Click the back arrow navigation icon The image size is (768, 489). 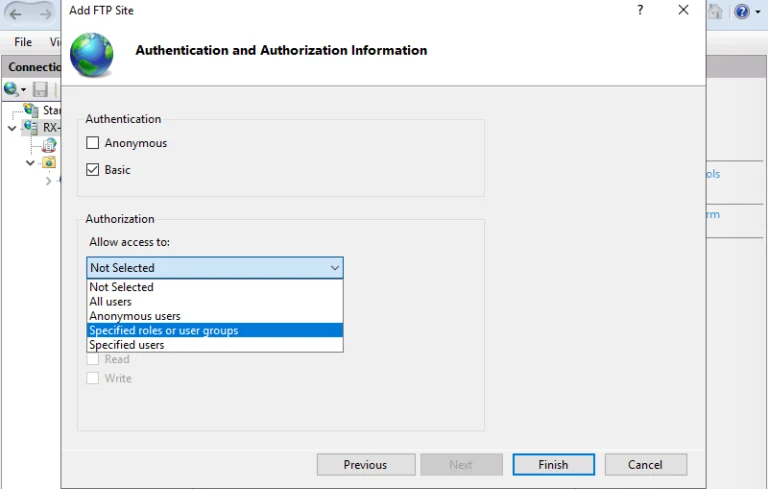[16, 14]
